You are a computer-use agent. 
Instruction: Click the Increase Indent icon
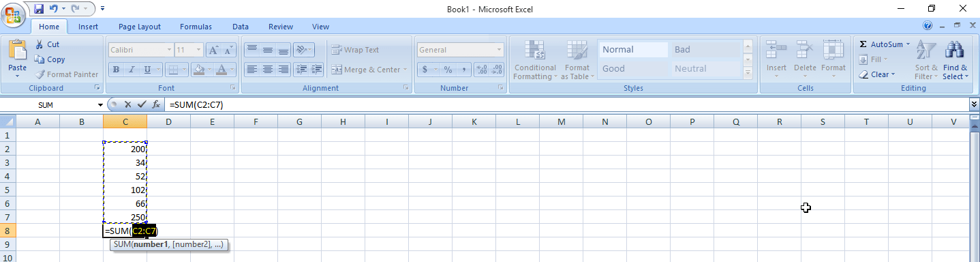[317, 69]
